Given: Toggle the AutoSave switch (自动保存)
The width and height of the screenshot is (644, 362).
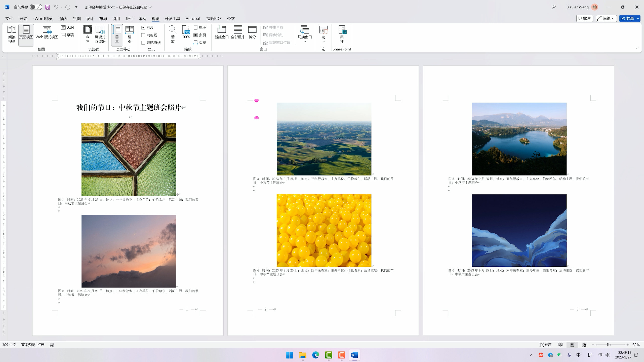Looking at the screenshot, I should point(36,7).
